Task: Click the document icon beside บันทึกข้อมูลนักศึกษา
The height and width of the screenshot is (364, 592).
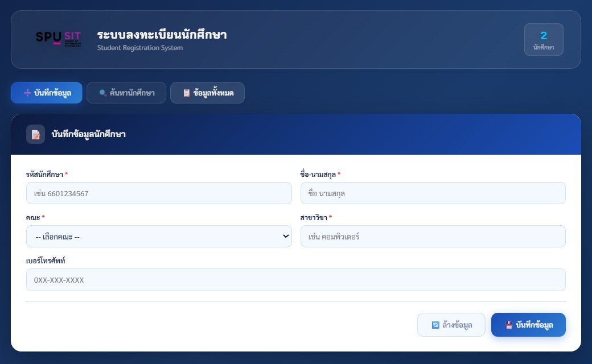Action: click(x=35, y=134)
